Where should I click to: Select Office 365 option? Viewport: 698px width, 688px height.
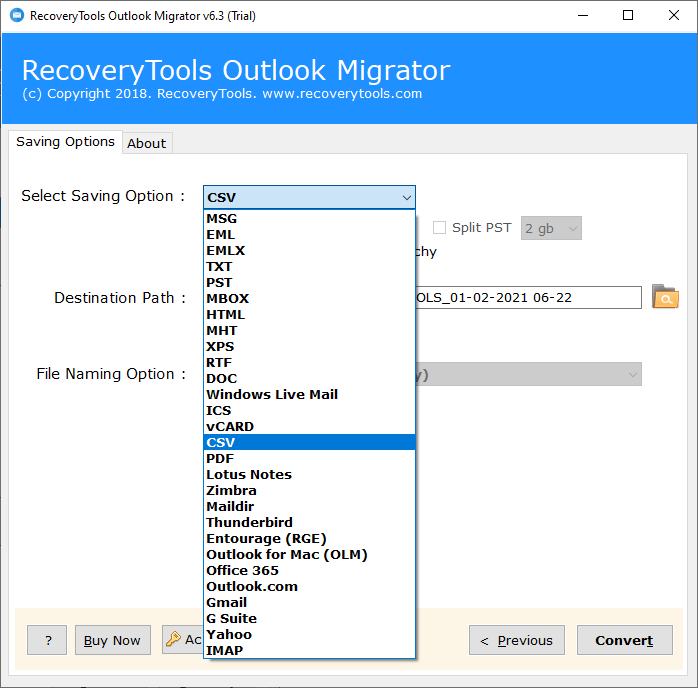(x=309, y=571)
